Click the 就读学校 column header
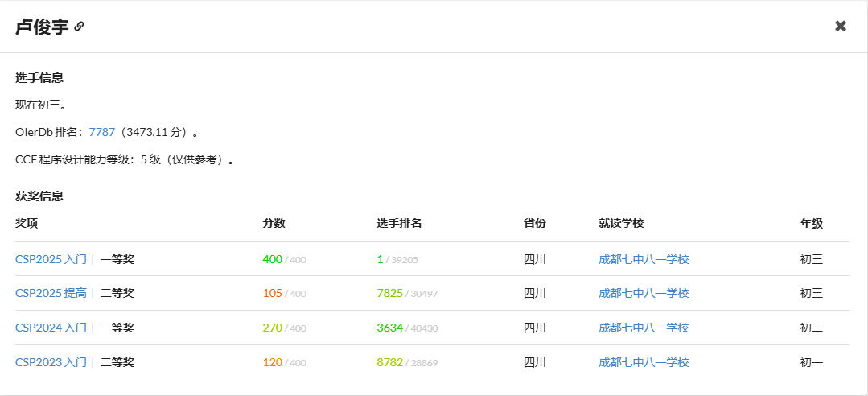The image size is (868, 396). point(621,223)
